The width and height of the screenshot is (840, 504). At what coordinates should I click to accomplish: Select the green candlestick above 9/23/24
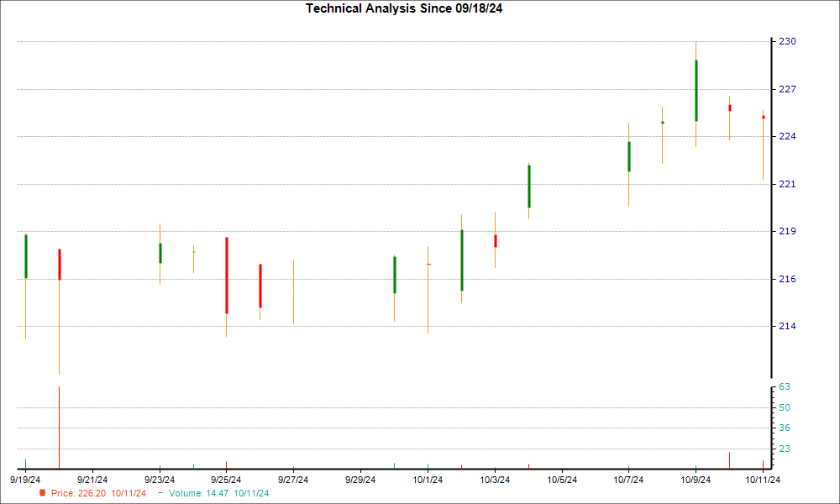point(160,254)
